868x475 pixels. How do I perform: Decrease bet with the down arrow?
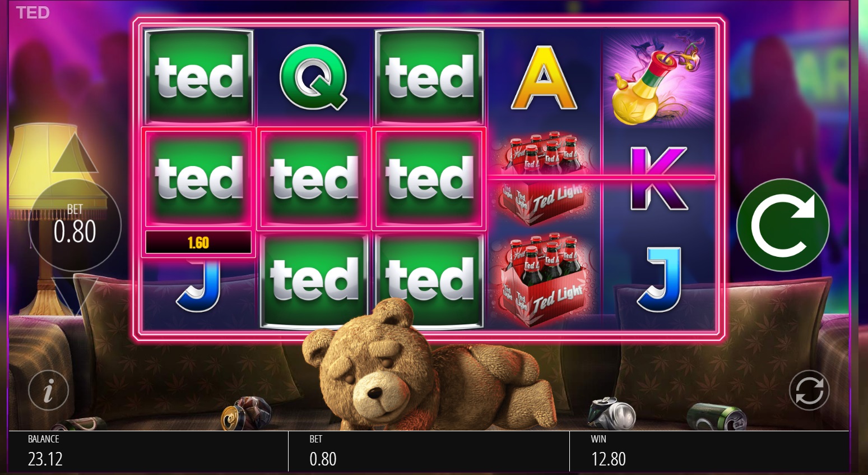point(75,297)
